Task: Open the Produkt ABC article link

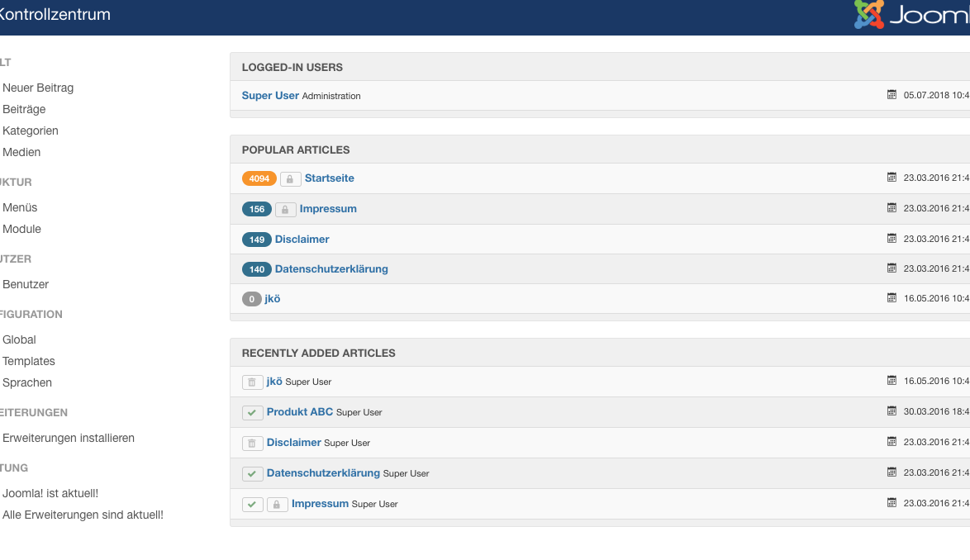Action: (300, 412)
